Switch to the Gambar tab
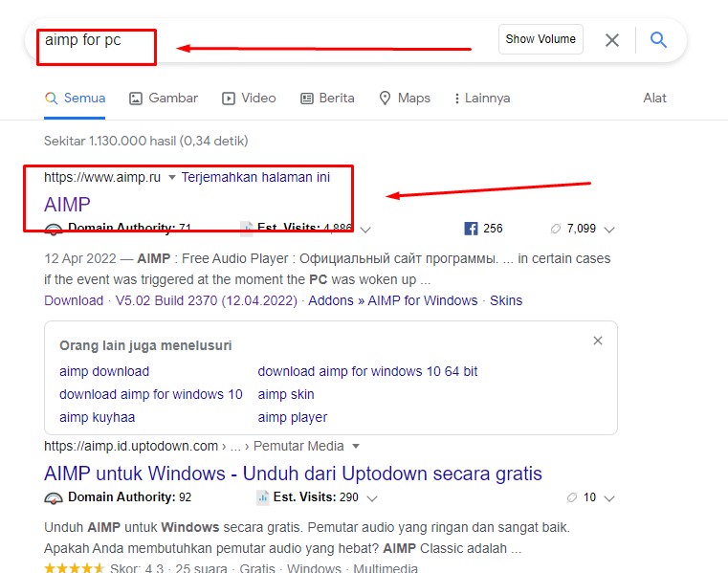The height and width of the screenshot is (573, 728). click(164, 98)
